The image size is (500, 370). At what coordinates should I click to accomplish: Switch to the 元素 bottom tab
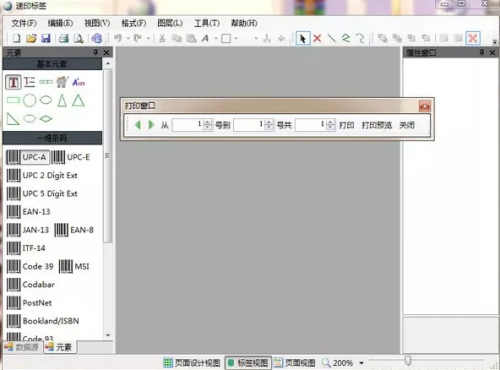[59, 347]
